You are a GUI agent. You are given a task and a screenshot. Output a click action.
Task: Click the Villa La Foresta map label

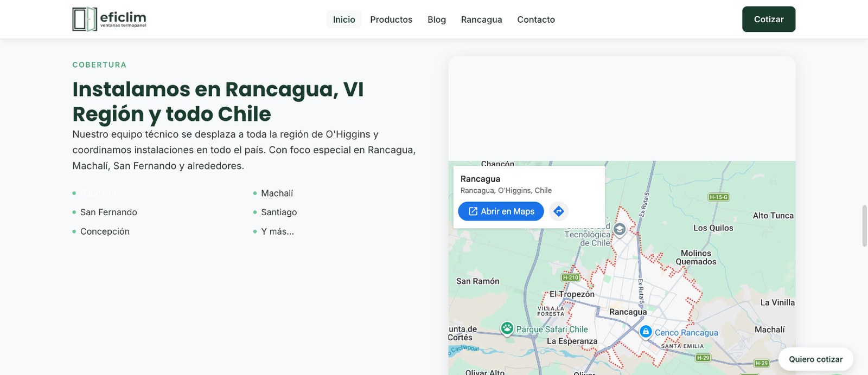tap(551, 311)
